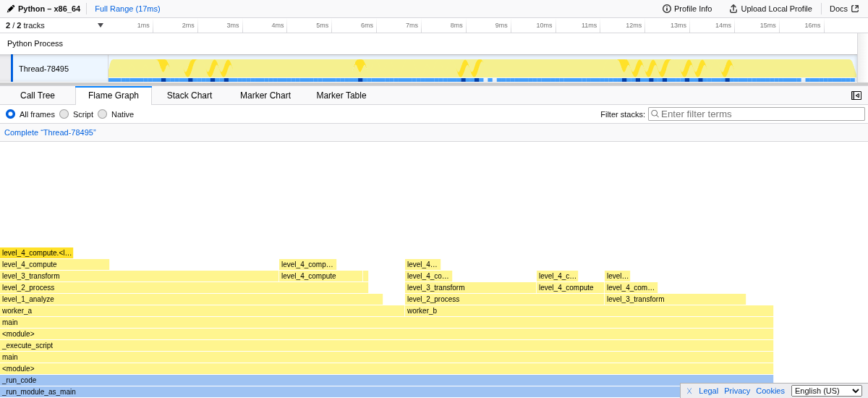Screen dimensions: 868x398
Task: Close the footer bar with X
Action: (689, 391)
